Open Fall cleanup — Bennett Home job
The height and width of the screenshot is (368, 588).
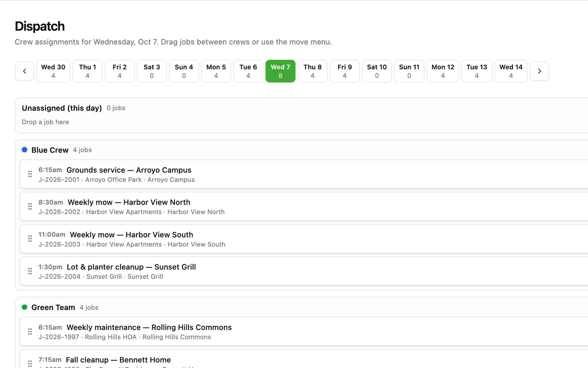(118, 360)
